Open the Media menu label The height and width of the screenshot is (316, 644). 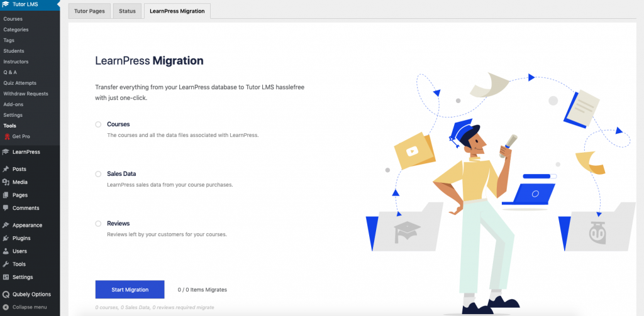click(20, 182)
